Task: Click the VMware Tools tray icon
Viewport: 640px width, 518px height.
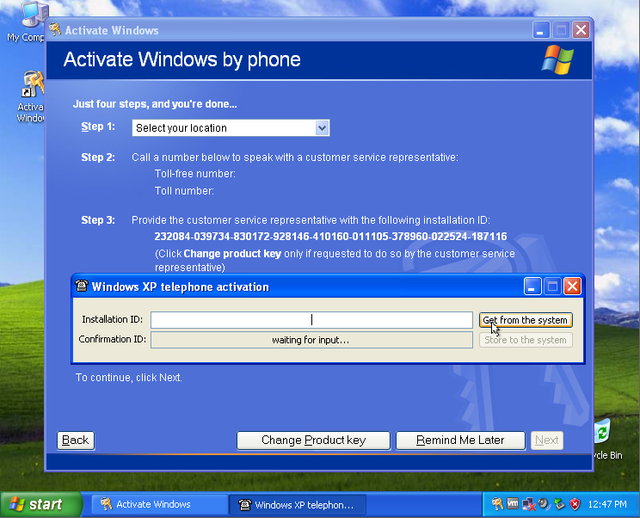Action: (x=513, y=504)
